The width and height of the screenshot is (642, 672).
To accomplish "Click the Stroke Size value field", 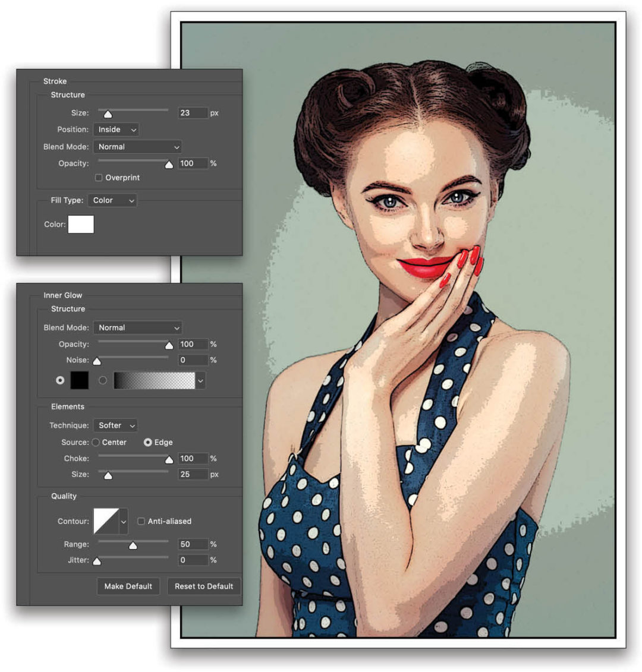I will pyautogui.click(x=193, y=113).
